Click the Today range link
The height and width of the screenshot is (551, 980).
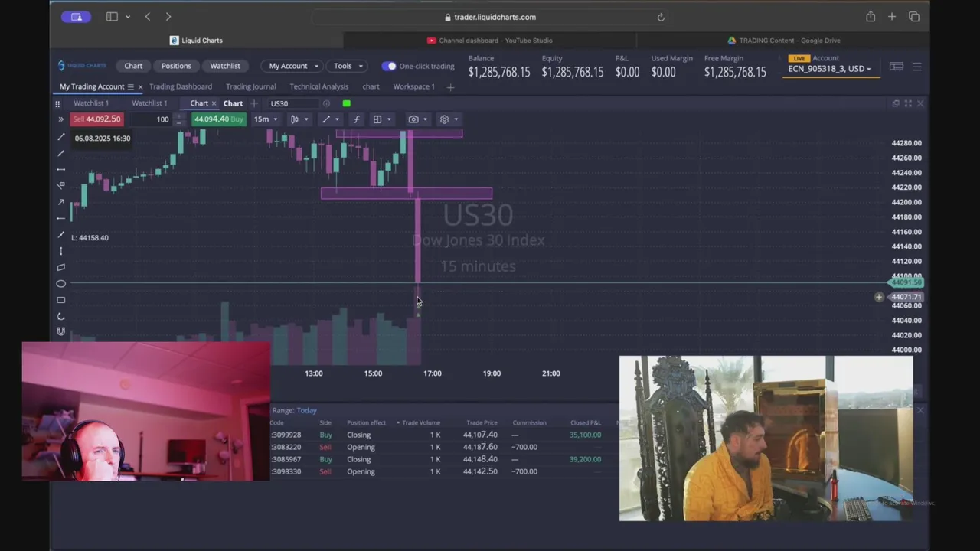(x=306, y=410)
